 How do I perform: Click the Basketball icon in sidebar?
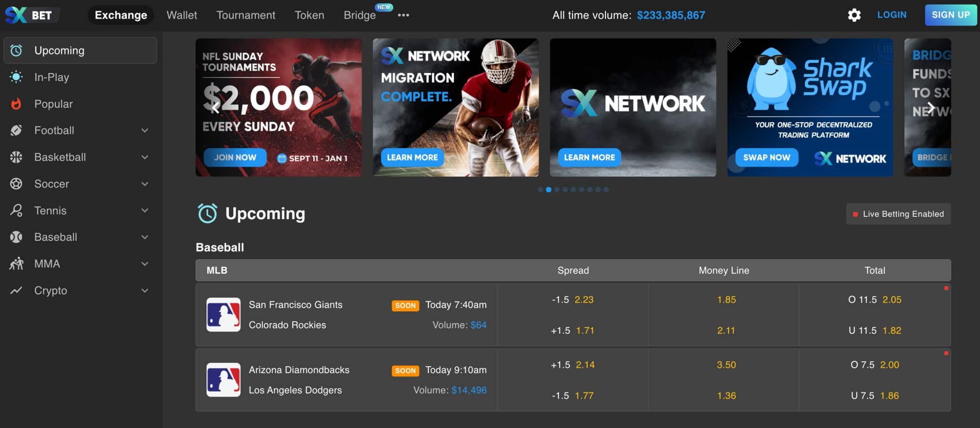16,157
